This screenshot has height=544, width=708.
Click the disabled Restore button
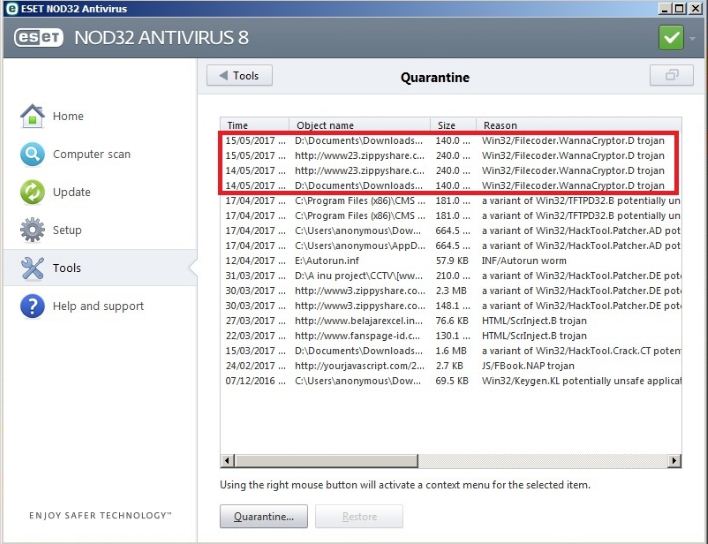359,516
